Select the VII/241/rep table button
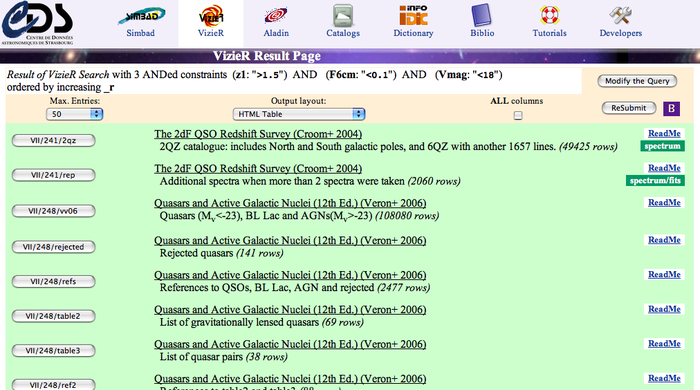The image size is (700, 390). pos(54,175)
